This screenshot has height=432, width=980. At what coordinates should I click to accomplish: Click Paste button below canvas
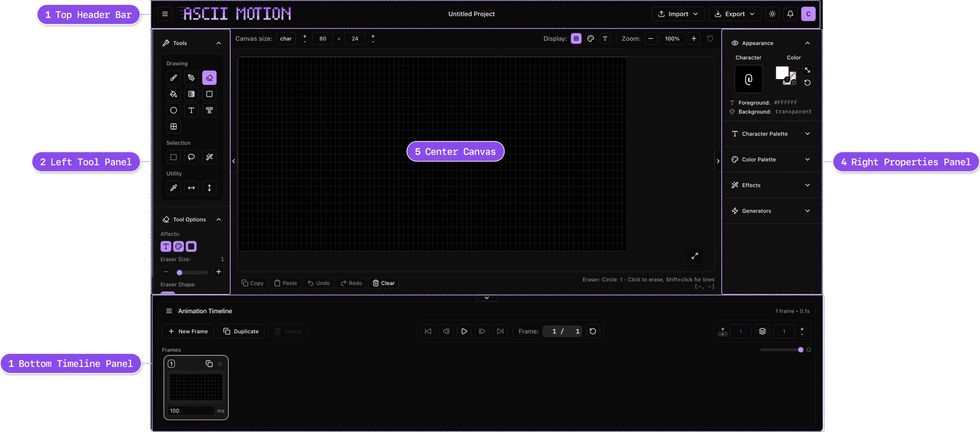click(285, 283)
